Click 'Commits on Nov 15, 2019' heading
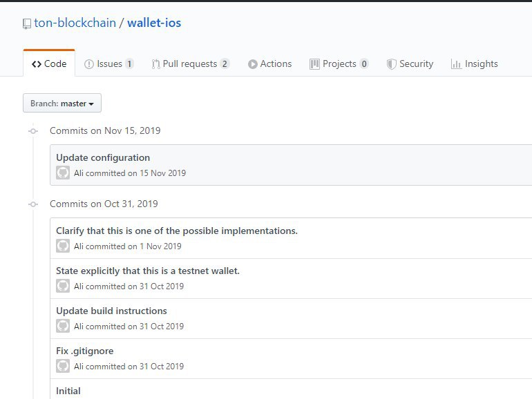 coord(105,130)
